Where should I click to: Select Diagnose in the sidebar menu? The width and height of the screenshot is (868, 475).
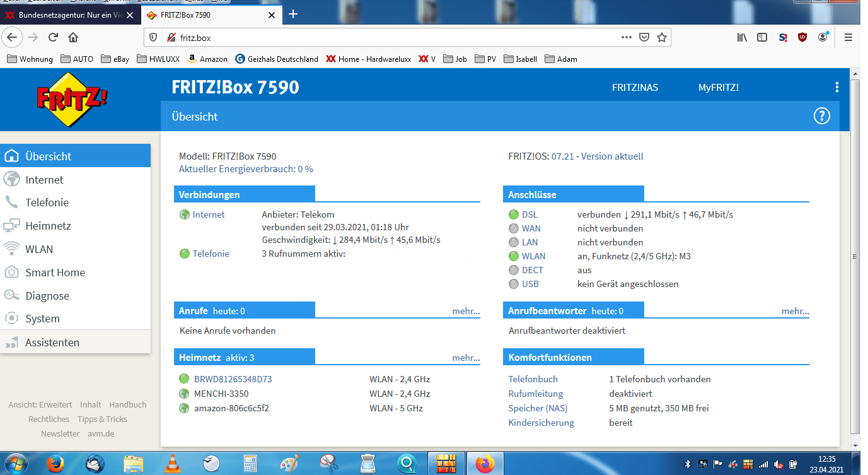click(x=47, y=296)
